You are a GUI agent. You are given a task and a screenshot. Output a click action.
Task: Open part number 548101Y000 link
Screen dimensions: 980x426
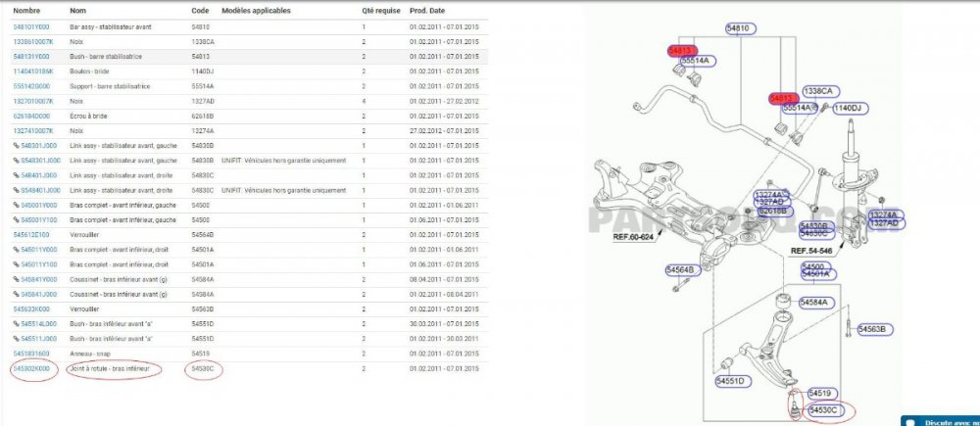point(31,26)
